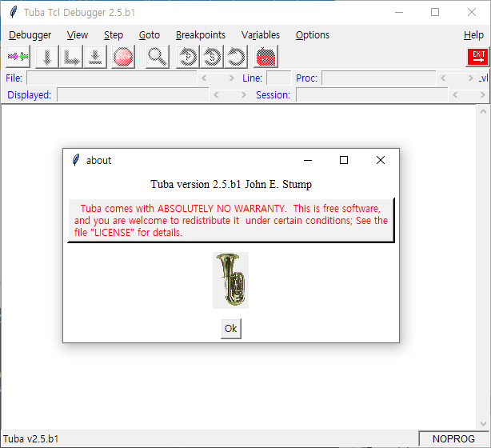Click the step over L-shaped arrow icon
The image size is (491, 448).
[71, 57]
